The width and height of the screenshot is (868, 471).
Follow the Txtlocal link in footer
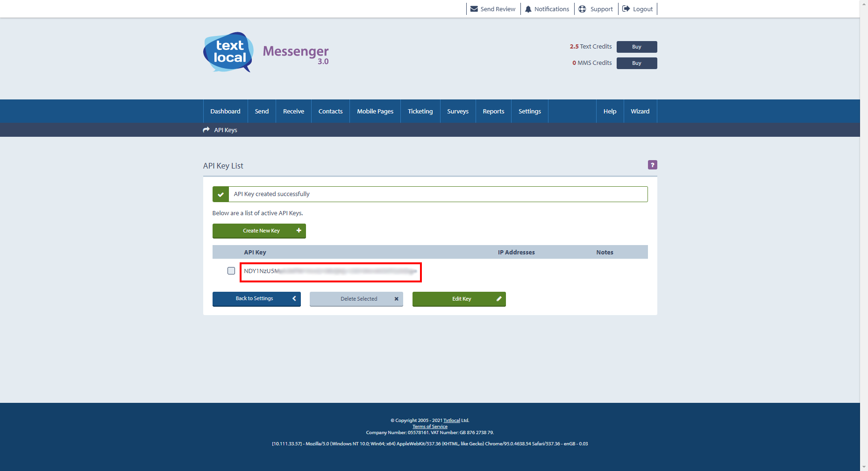pos(452,420)
